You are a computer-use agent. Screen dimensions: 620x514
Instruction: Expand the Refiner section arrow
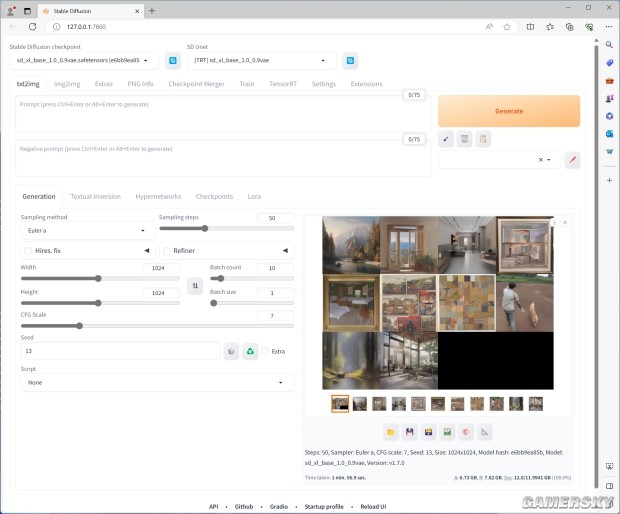click(285, 251)
